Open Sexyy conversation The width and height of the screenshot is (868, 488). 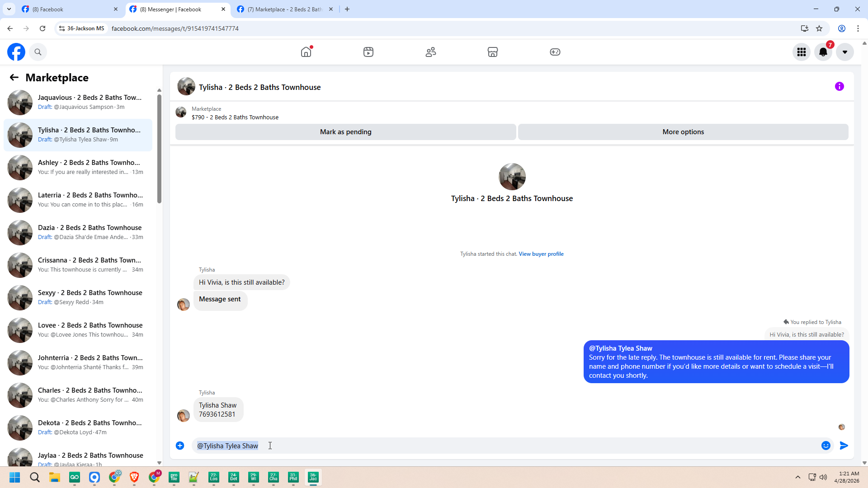click(78, 297)
